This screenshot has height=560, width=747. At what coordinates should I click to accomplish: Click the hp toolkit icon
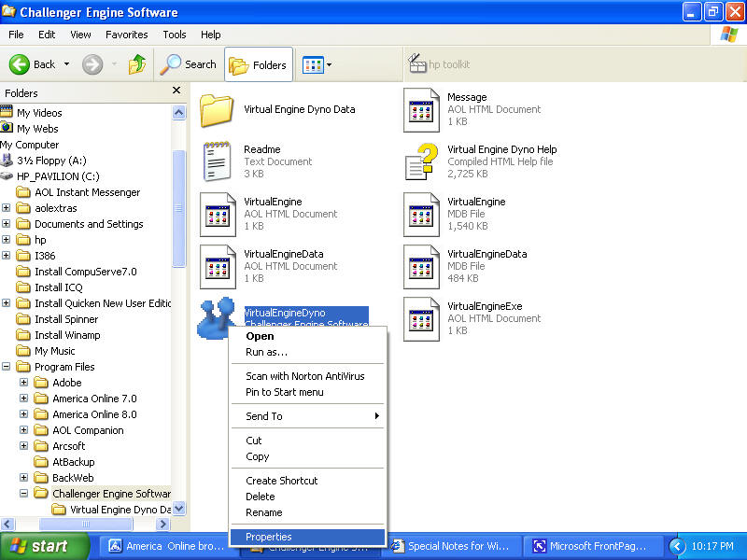pyautogui.click(x=417, y=63)
